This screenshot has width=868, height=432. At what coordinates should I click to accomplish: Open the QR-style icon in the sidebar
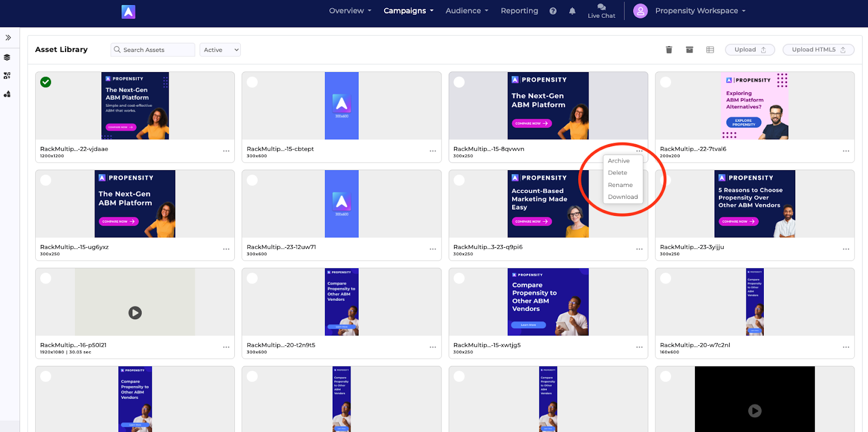coord(7,75)
